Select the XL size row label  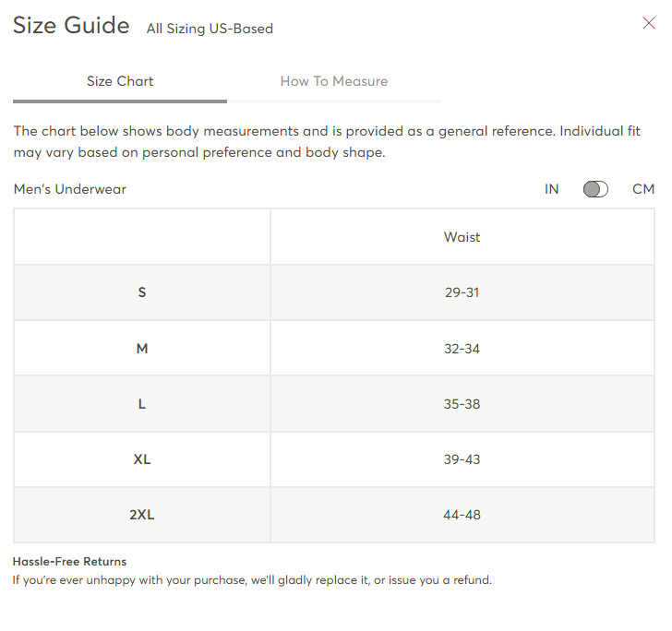coord(142,459)
